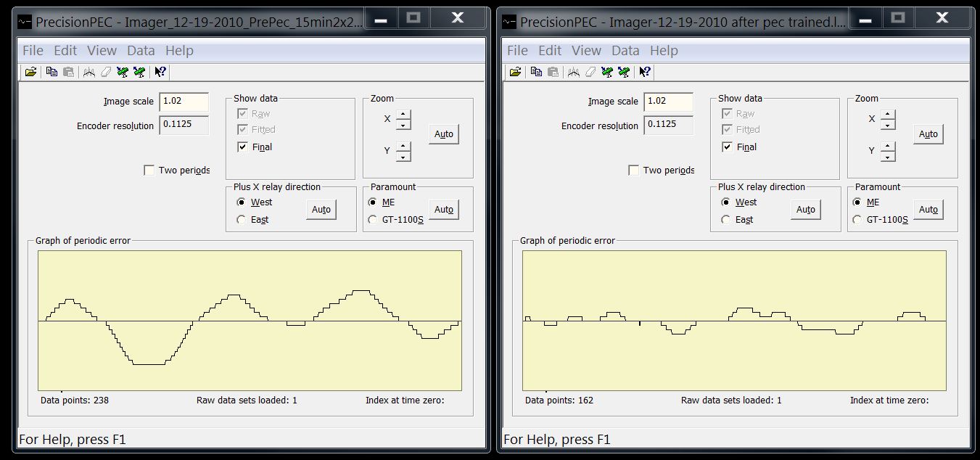The image size is (980, 460).
Task: Click context help icon in after-pec-trained window
Action: pyautogui.click(x=645, y=72)
